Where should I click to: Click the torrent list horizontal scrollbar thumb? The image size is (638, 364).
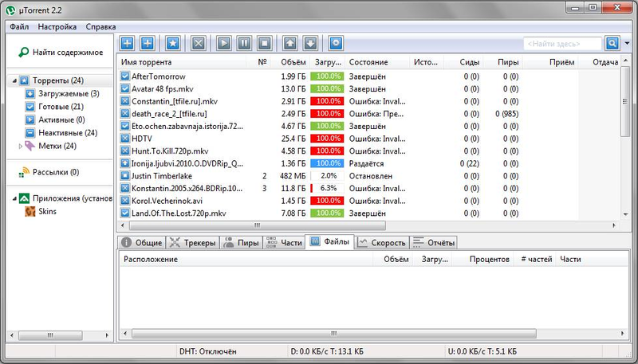click(257, 225)
